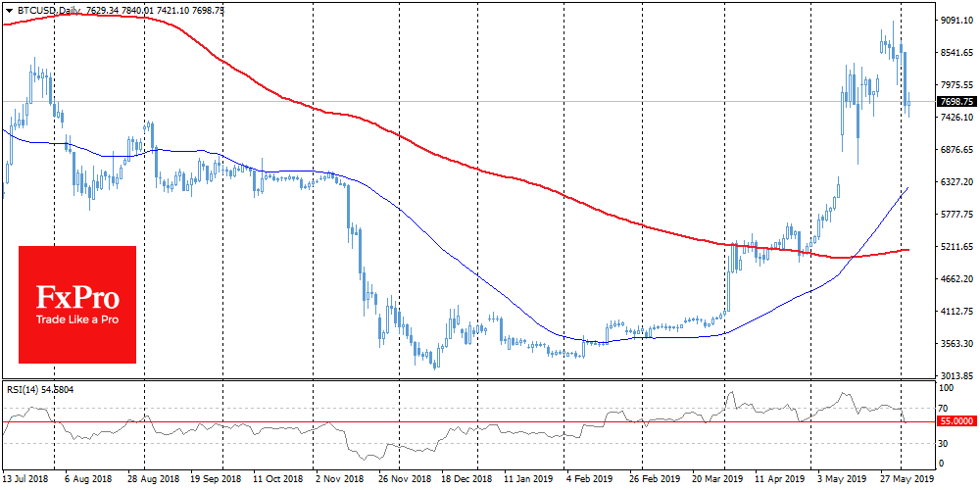Click the RSI scale value 100
Viewport: 980px width, 490px height.
click(945, 389)
